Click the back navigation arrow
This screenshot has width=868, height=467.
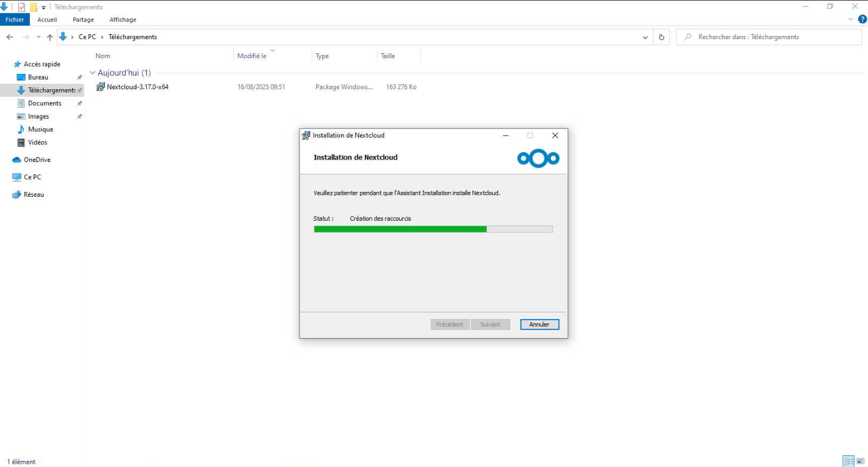[x=10, y=37]
